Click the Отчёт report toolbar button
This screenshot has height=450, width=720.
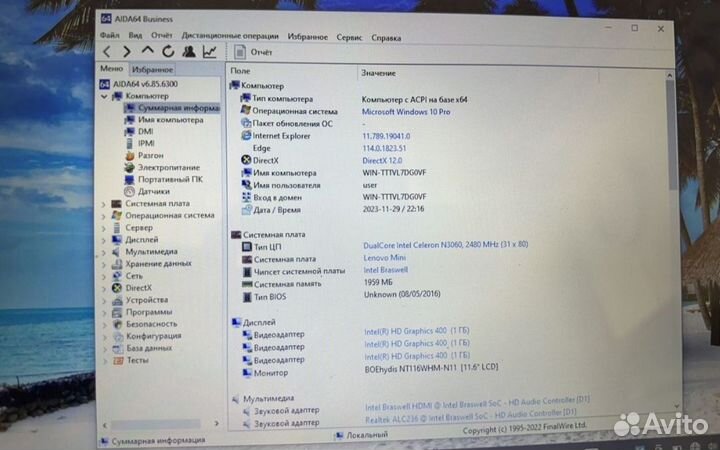pos(253,52)
